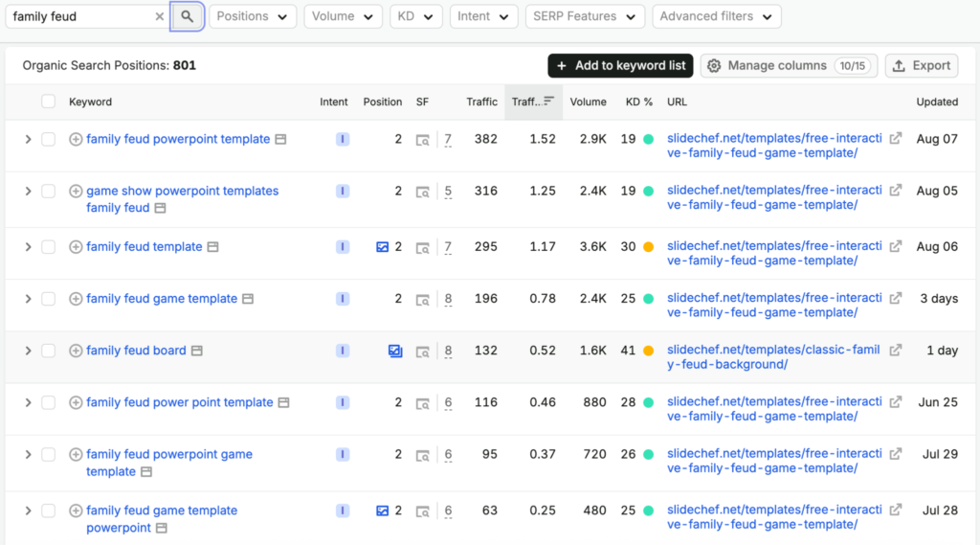This screenshot has height=545, width=980.
Task: Check the family feud powerpoint template row
Action: click(48, 139)
